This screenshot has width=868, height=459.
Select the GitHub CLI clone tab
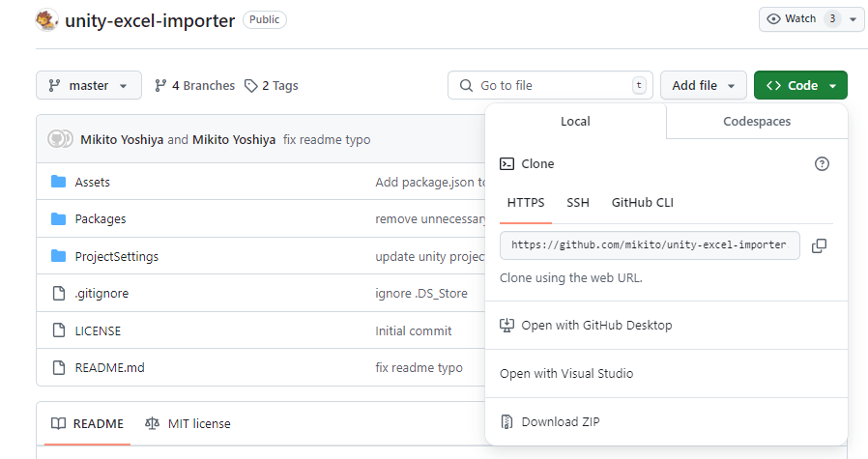[642, 203]
